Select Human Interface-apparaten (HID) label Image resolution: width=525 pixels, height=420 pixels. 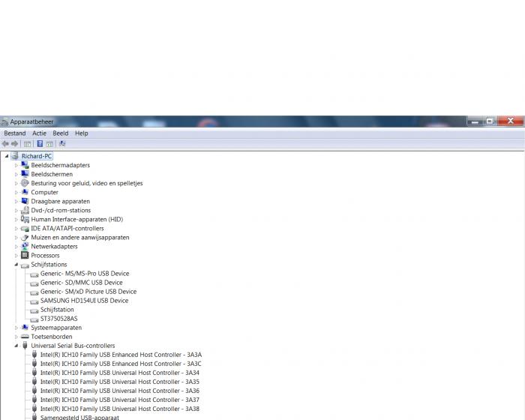77,219
